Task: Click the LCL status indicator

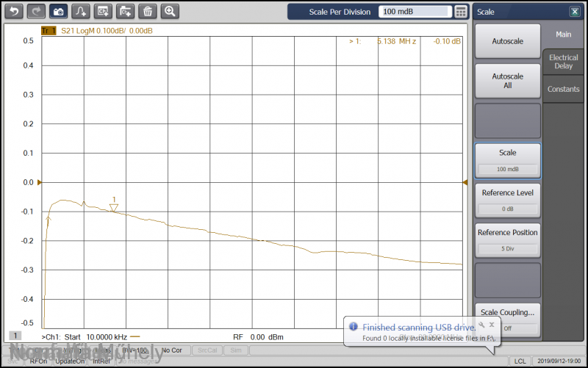Action: (x=520, y=361)
